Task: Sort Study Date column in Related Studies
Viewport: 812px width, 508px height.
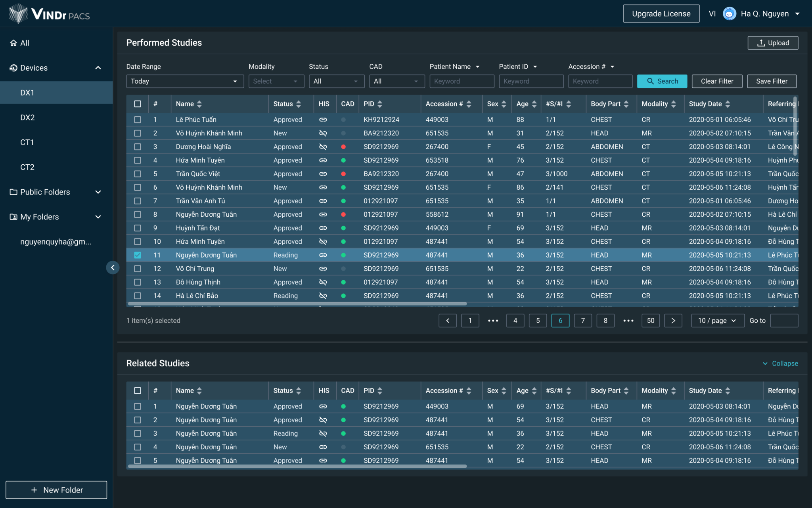Action: coord(728,391)
